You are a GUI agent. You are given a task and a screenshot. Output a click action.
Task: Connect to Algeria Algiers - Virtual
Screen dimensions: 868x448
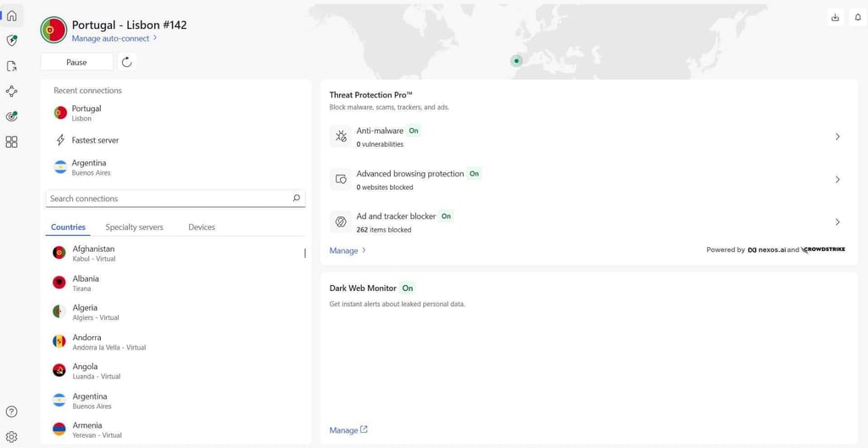[x=175, y=312]
